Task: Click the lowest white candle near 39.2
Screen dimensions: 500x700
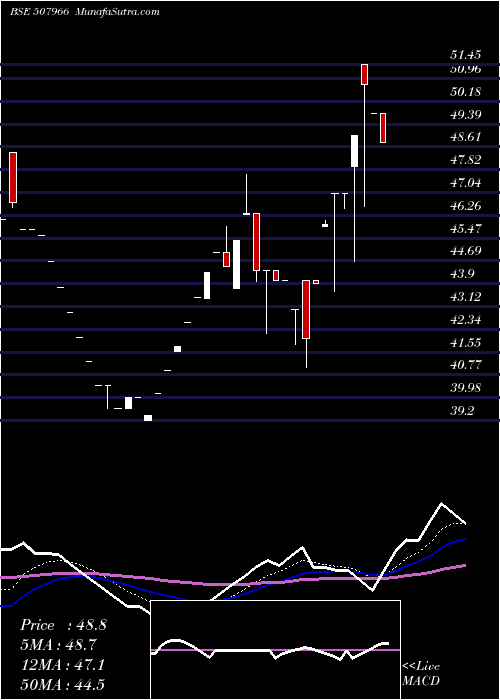Action: coord(148,418)
